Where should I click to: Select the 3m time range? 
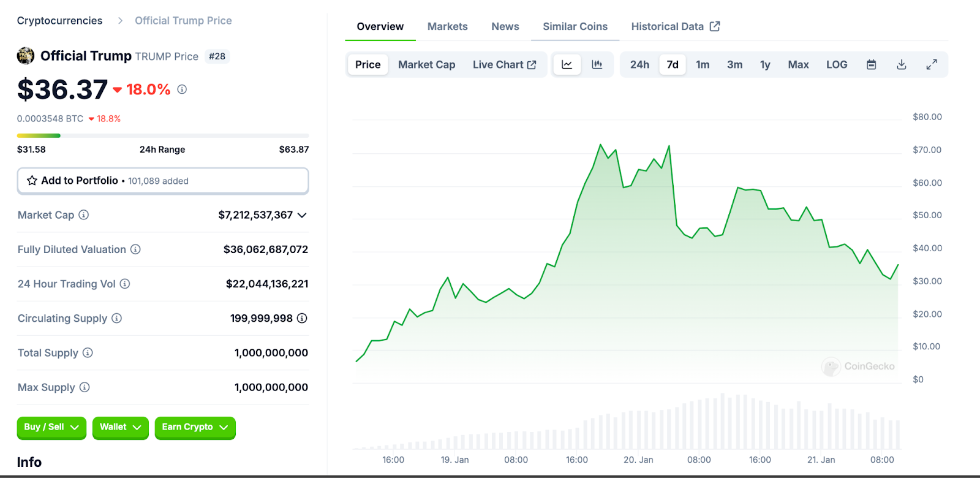pos(735,64)
